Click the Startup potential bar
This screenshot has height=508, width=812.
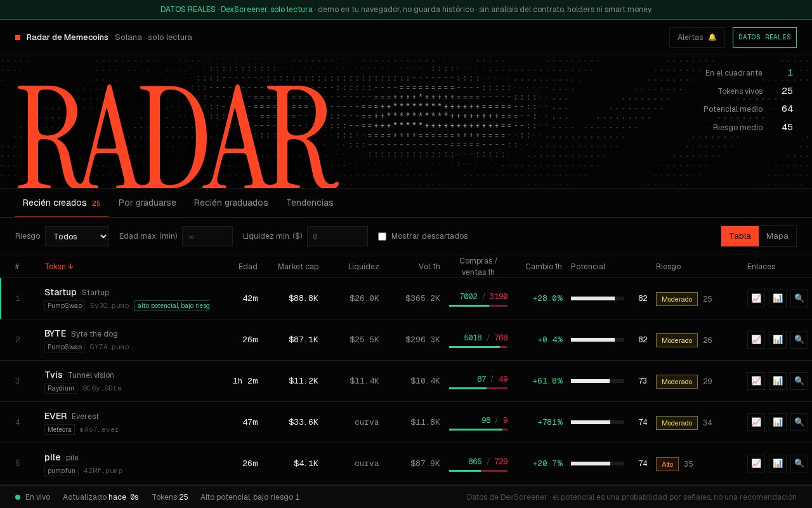[x=598, y=298]
